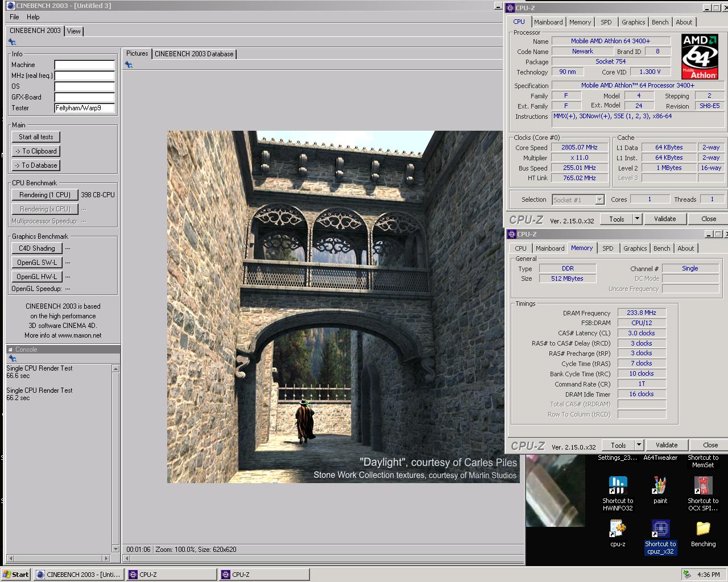Switch to the View tab in CINEBENCH
728x582 pixels.
click(74, 31)
